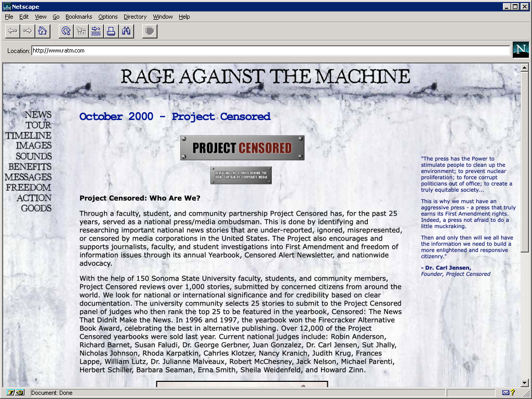Image resolution: width=532 pixels, height=399 pixels.
Task: Click the broken key security icon
Action: click(x=15, y=393)
